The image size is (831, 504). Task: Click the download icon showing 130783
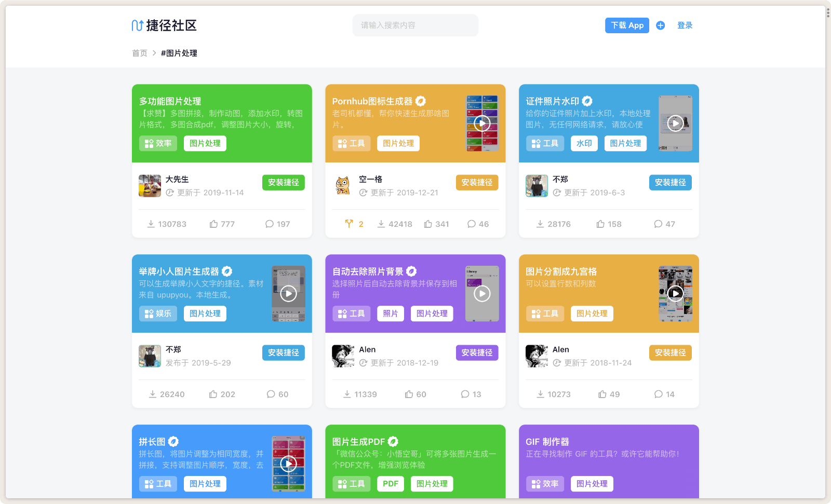[x=151, y=224]
